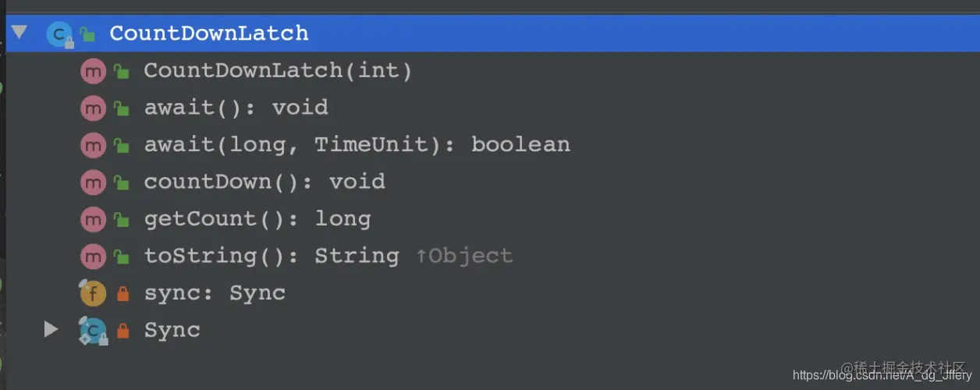The height and width of the screenshot is (390, 980).
Task: Click the green public lock beside await(long, TimeUnit)
Action: (121, 145)
